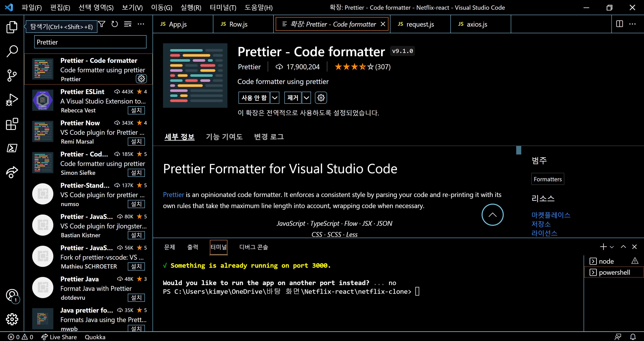Select the node terminal instance
Viewport: 644px width, 341px height.
tap(614, 261)
